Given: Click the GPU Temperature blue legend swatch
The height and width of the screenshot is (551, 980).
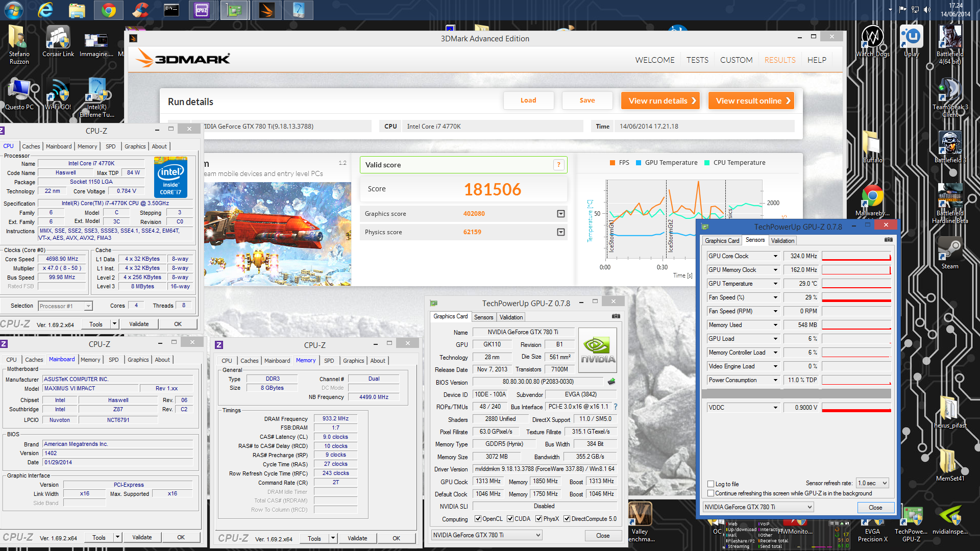Looking at the screenshot, I should click(x=639, y=163).
